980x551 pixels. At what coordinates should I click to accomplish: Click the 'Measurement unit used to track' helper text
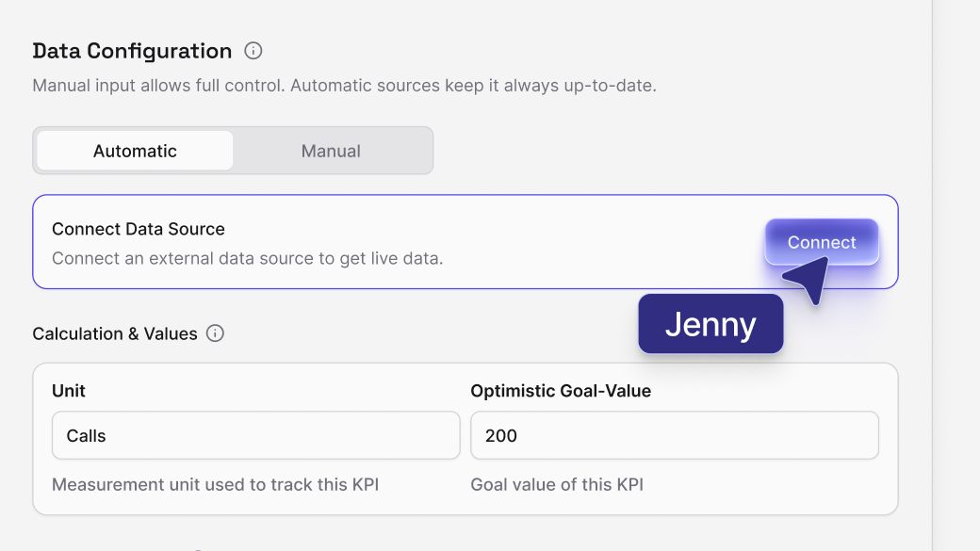215,485
